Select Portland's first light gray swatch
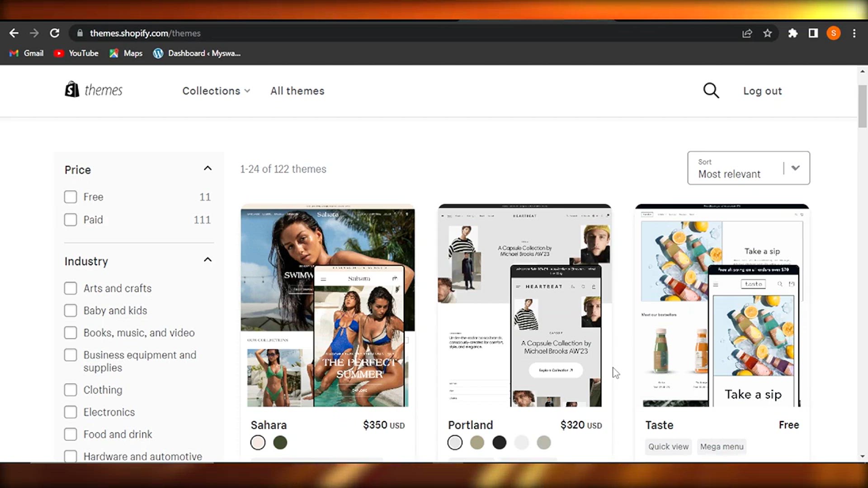The height and width of the screenshot is (488, 868). [455, 442]
